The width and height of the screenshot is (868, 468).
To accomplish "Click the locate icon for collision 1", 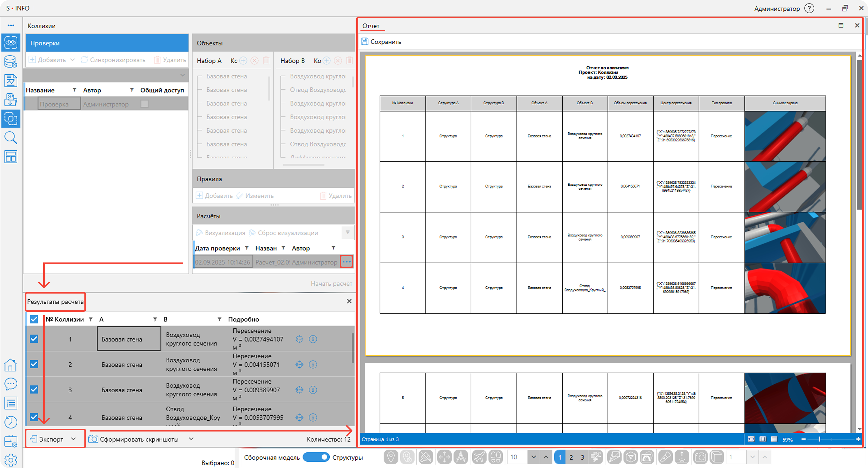I will (299, 339).
